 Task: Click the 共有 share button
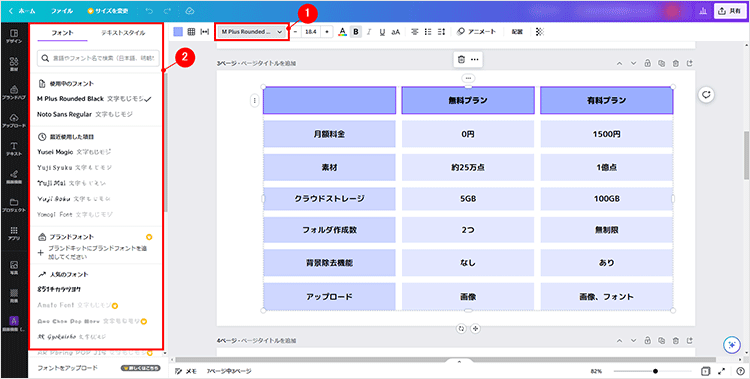point(730,11)
